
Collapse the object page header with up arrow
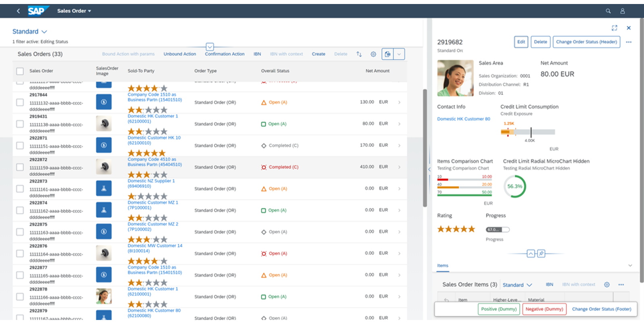coord(531,254)
